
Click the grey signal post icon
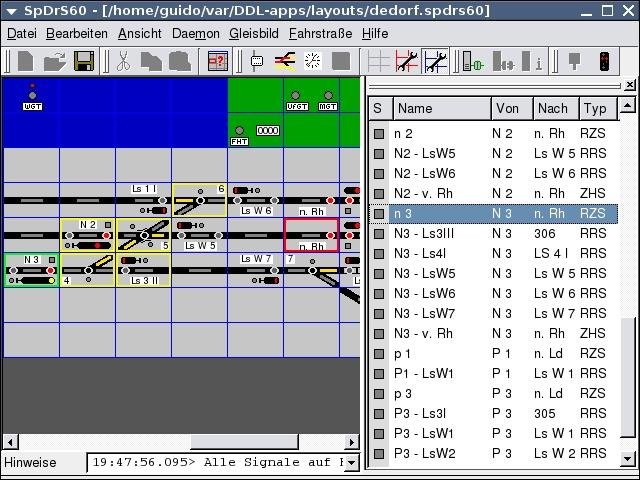(574, 62)
